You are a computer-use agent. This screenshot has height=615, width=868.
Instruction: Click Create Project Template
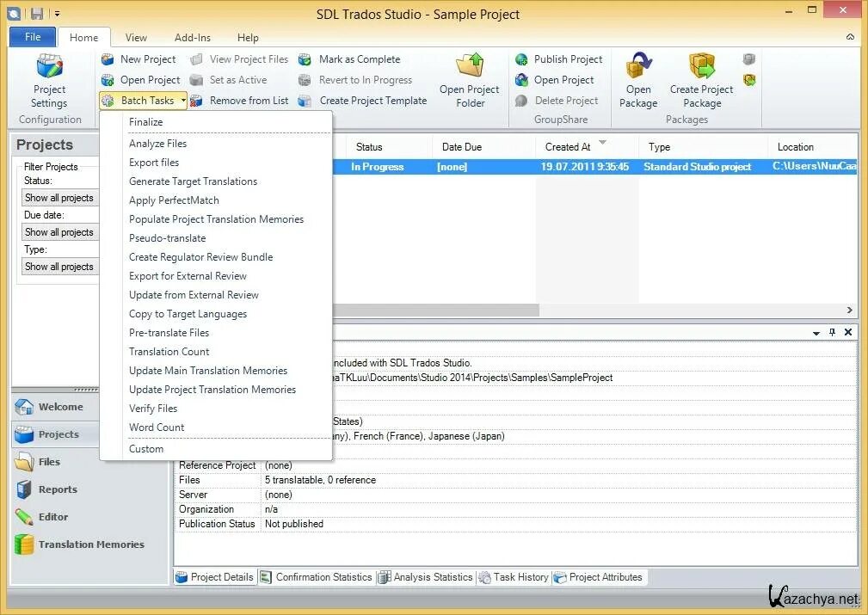362,101
